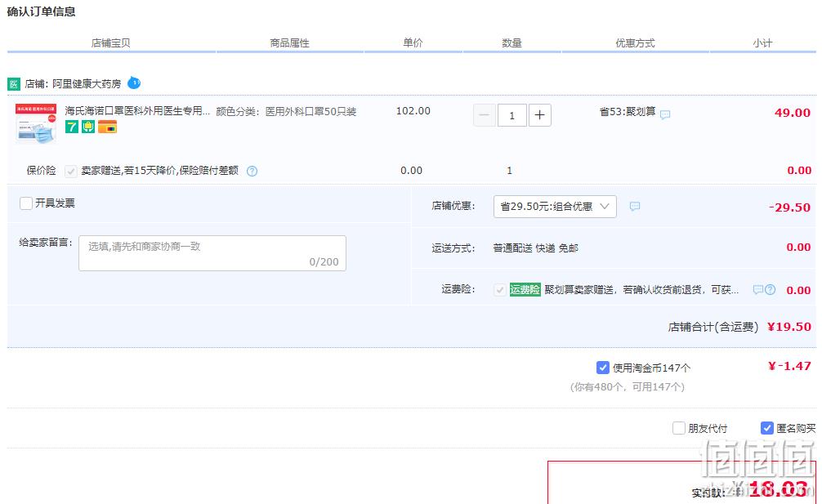Enable the 朋友代付 checkbox

(x=679, y=428)
